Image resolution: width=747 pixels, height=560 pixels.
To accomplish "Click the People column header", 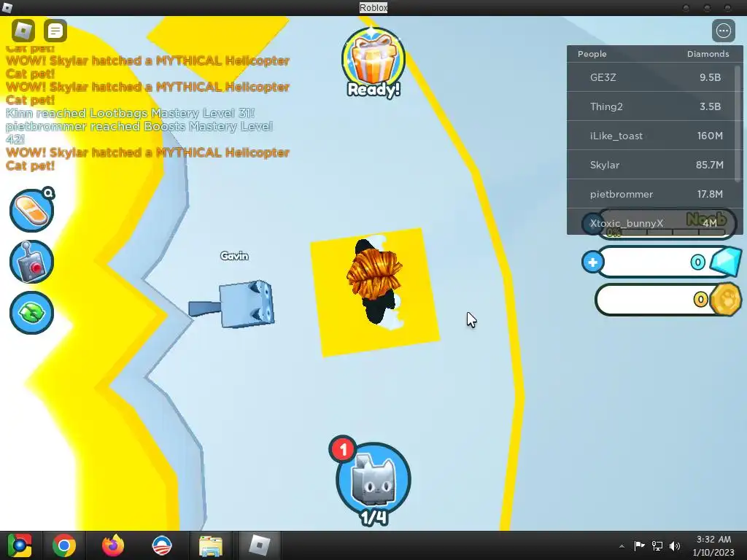I will (x=592, y=54).
